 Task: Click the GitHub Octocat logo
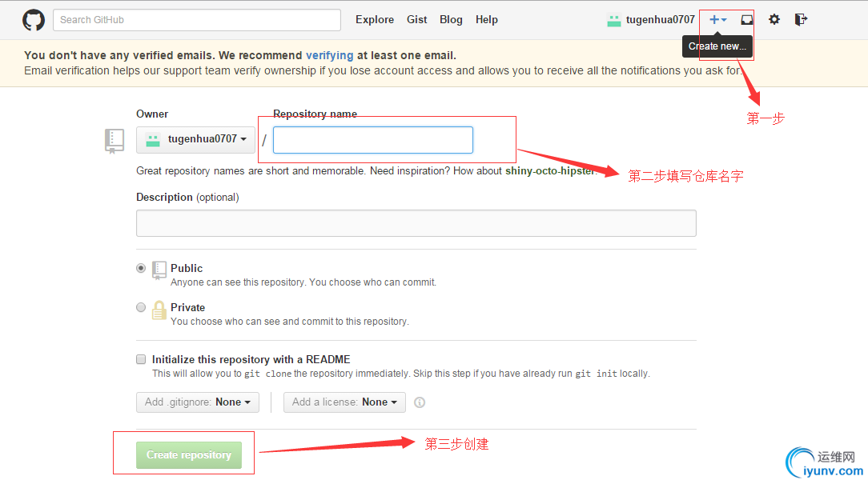[33, 20]
